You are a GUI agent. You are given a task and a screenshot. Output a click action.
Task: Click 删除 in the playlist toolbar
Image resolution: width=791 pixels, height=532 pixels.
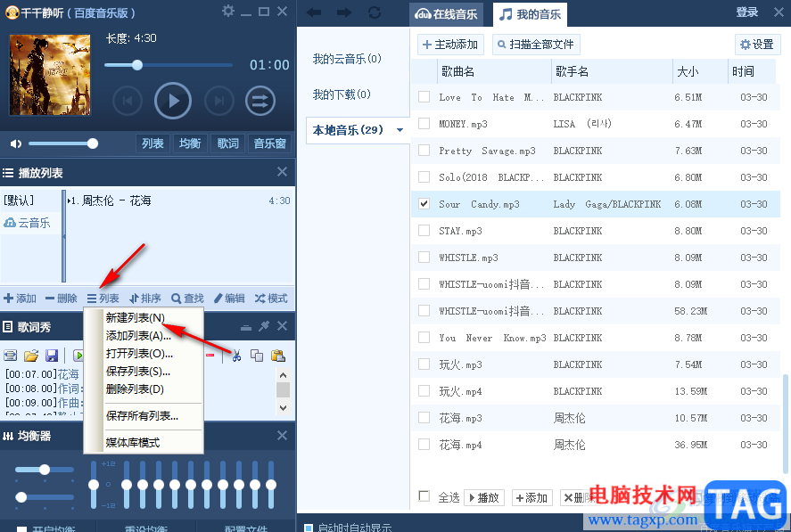pyautogui.click(x=61, y=299)
